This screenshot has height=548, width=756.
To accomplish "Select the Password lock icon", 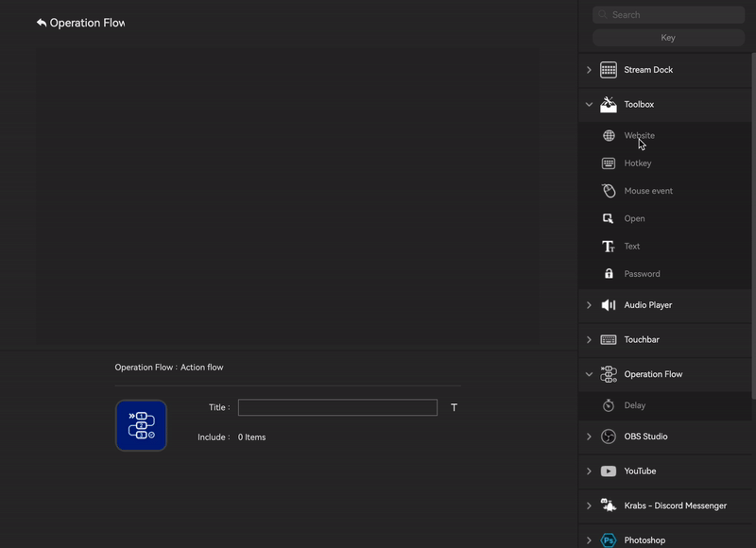I will point(609,274).
